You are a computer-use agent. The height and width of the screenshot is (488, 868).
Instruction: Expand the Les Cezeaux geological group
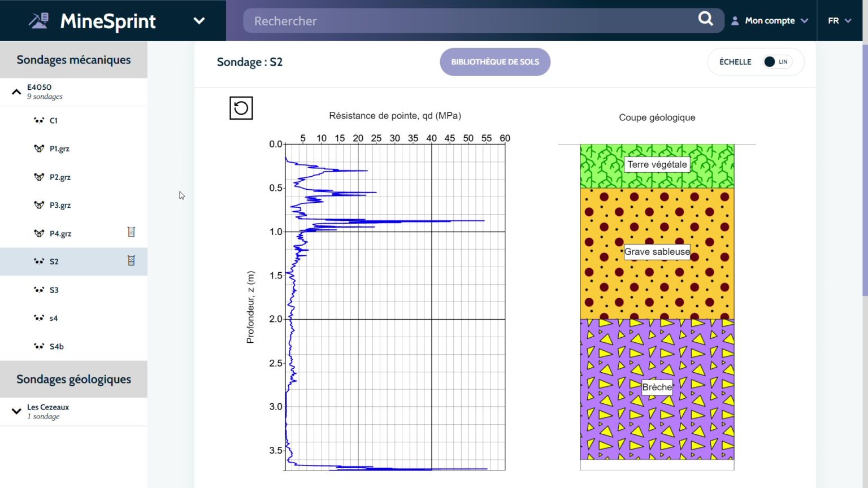coord(16,411)
